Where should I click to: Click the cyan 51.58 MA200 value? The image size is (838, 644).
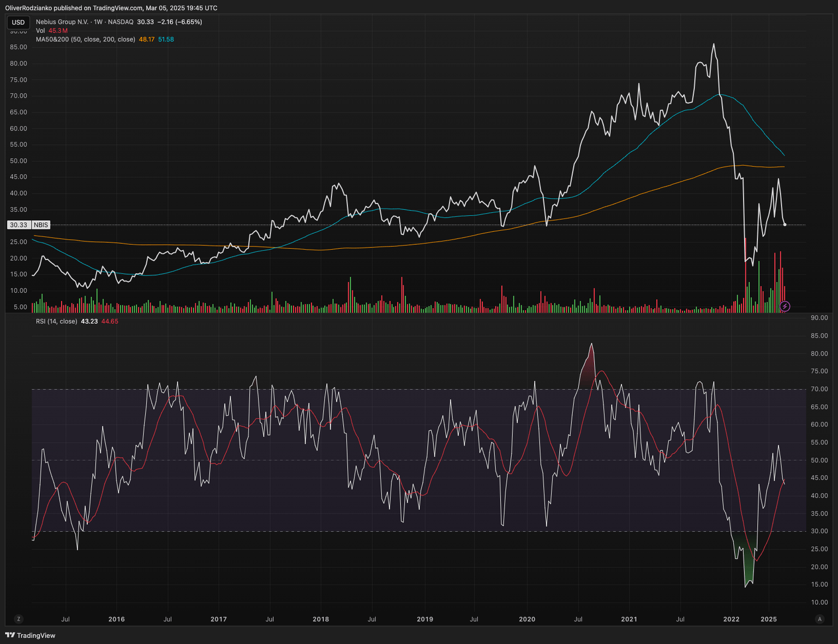165,39
